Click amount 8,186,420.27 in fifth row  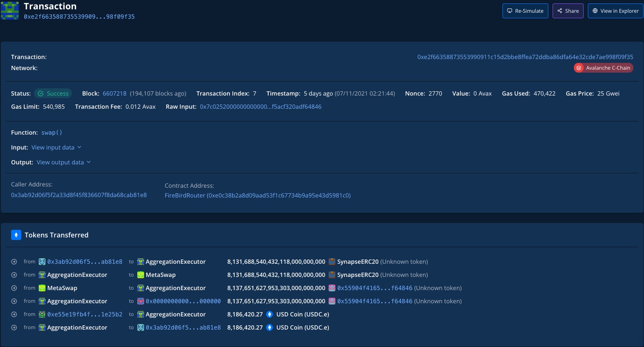tap(245, 314)
